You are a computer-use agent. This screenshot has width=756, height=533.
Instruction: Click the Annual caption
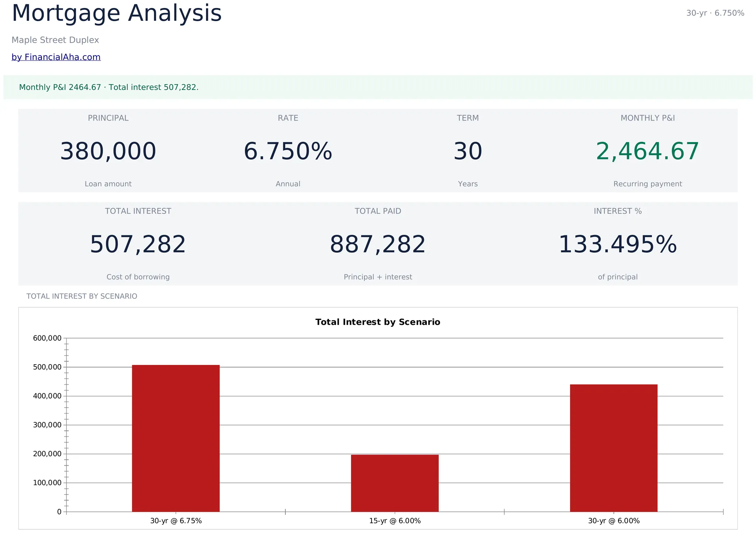pos(288,184)
